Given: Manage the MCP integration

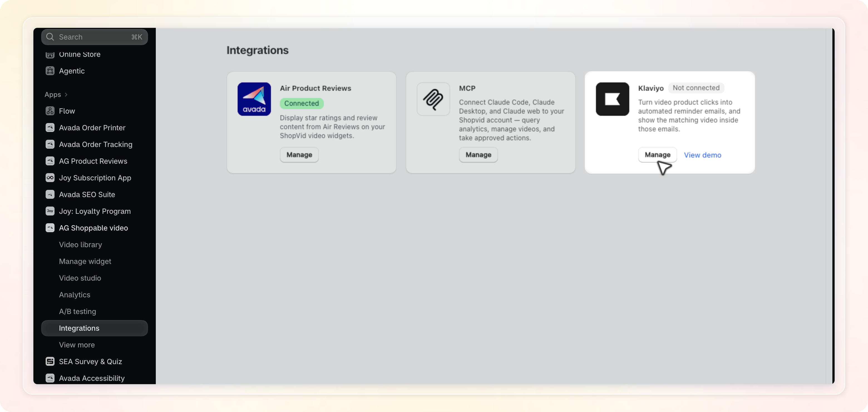Looking at the screenshot, I should coord(479,155).
